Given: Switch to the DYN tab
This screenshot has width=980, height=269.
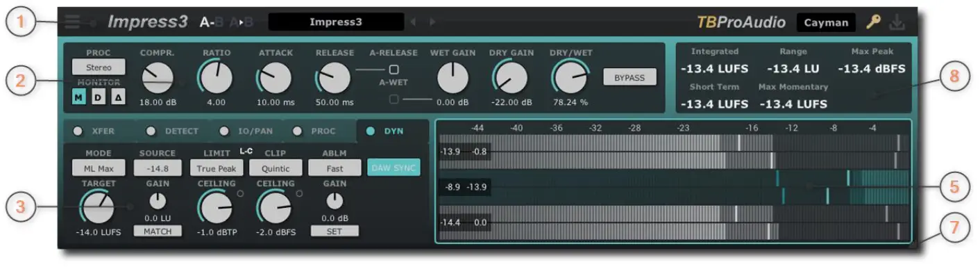Looking at the screenshot, I should [x=392, y=131].
